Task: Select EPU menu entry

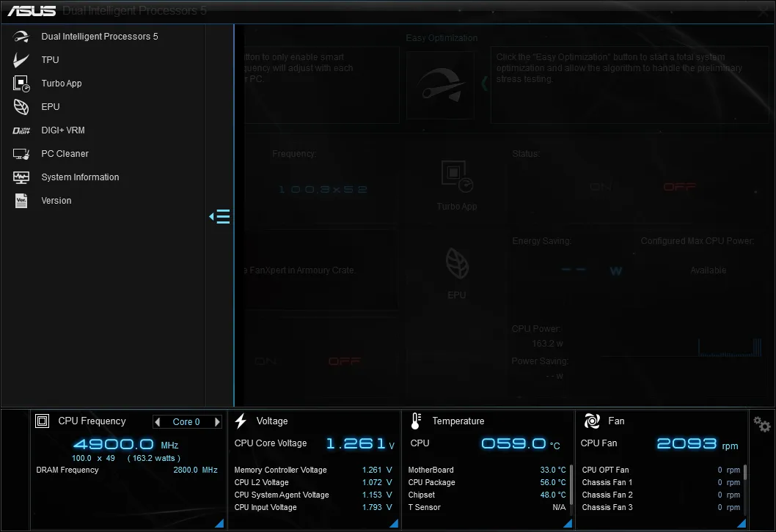Action: pos(51,107)
